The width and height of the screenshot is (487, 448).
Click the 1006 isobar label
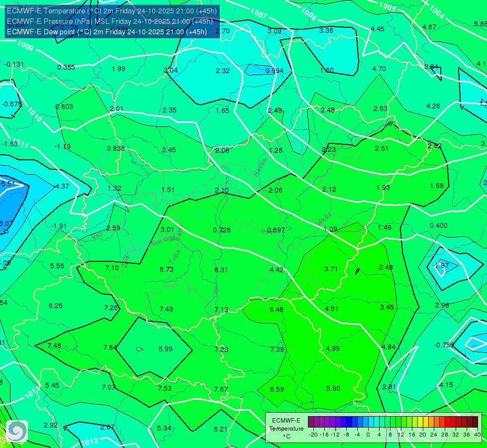click(x=309, y=14)
